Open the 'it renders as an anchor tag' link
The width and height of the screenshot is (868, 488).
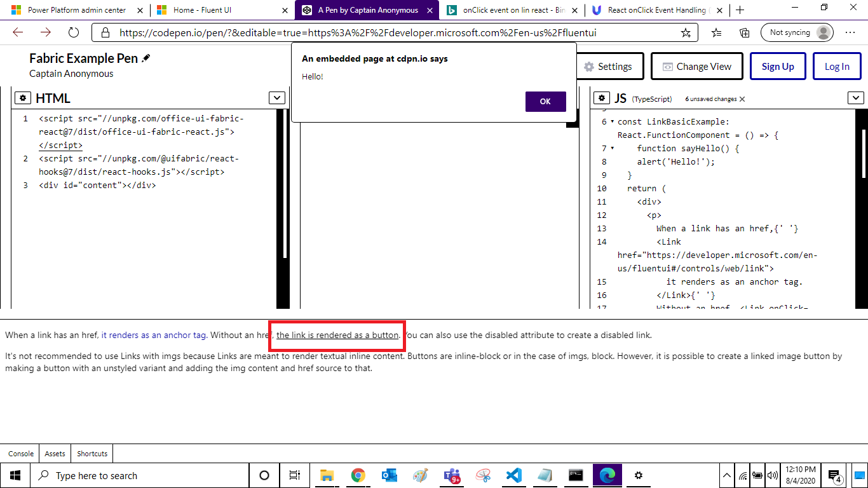(x=153, y=335)
